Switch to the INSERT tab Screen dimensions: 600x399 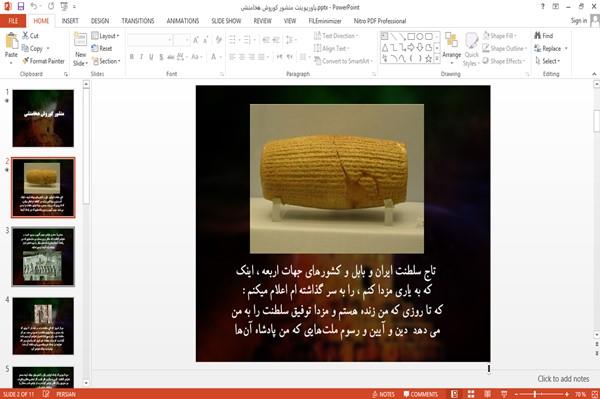pyautogui.click(x=70, y=21)
